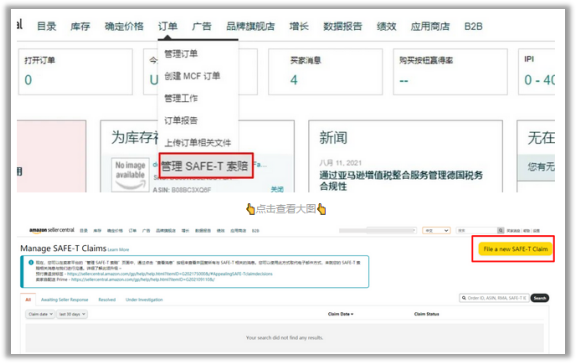
Task: Open the B2B menu in large navigation
Action: pyautogui.click(x=473, y=26)
